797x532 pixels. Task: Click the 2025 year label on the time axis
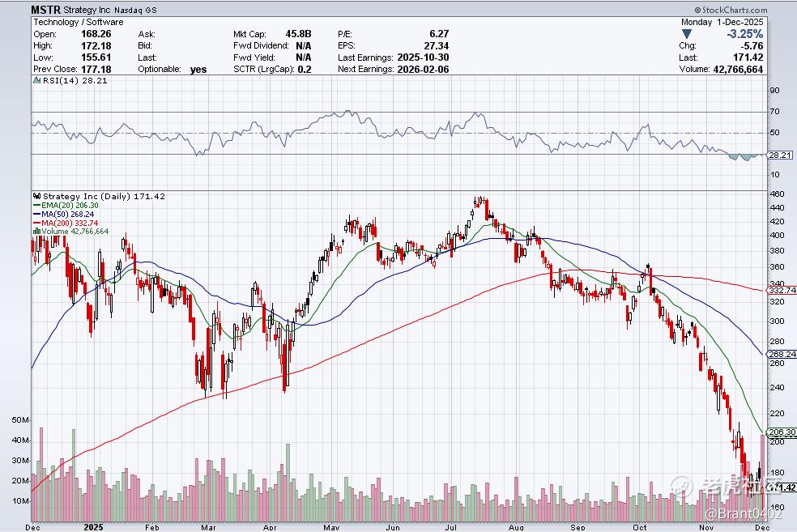pos(93,527)
